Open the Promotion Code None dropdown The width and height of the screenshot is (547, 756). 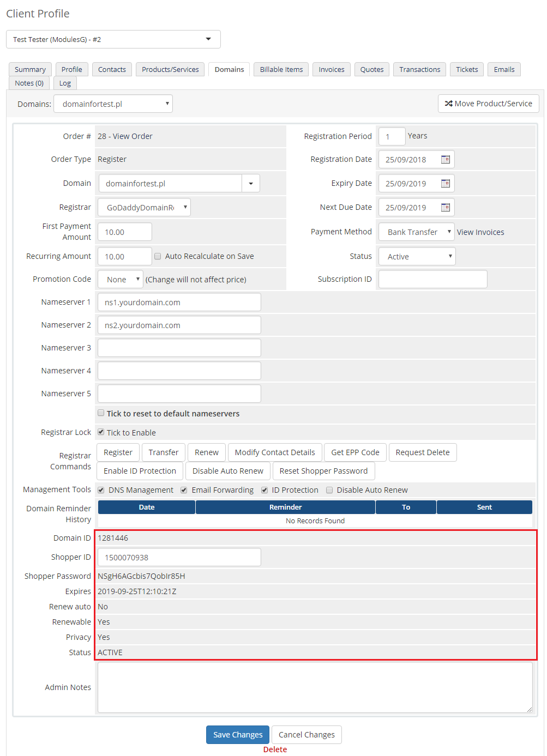pyautogui.click(x=121, y=279)
